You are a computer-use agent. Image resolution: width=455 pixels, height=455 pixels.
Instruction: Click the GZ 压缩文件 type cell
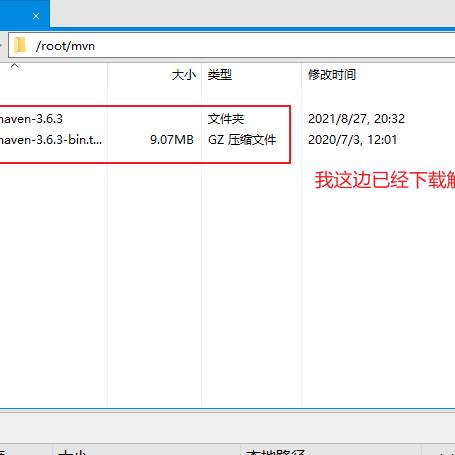pos(242,140)
